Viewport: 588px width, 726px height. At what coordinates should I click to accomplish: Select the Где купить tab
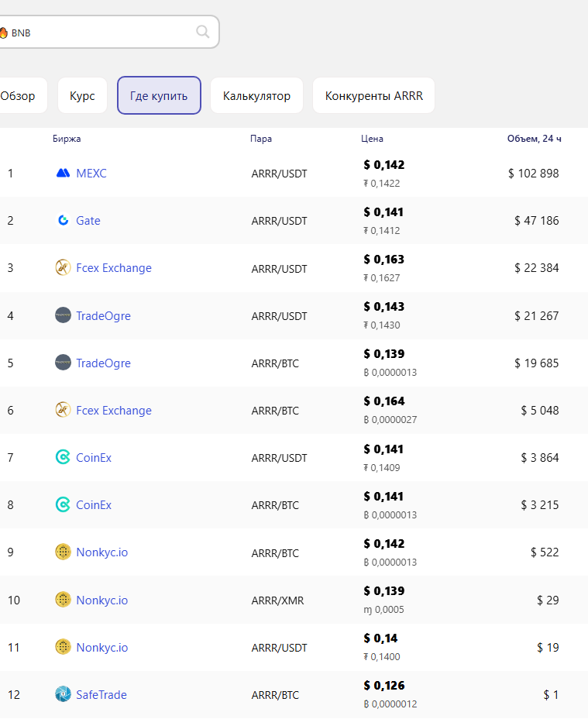[159, 95]
